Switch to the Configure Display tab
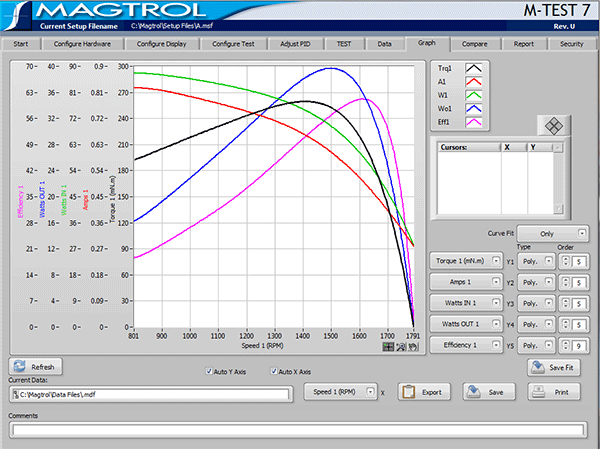 click(161, 44)
